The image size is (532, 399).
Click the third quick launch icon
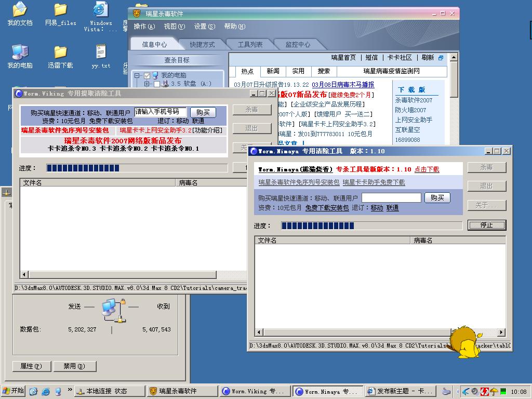[x=58, y=391]
